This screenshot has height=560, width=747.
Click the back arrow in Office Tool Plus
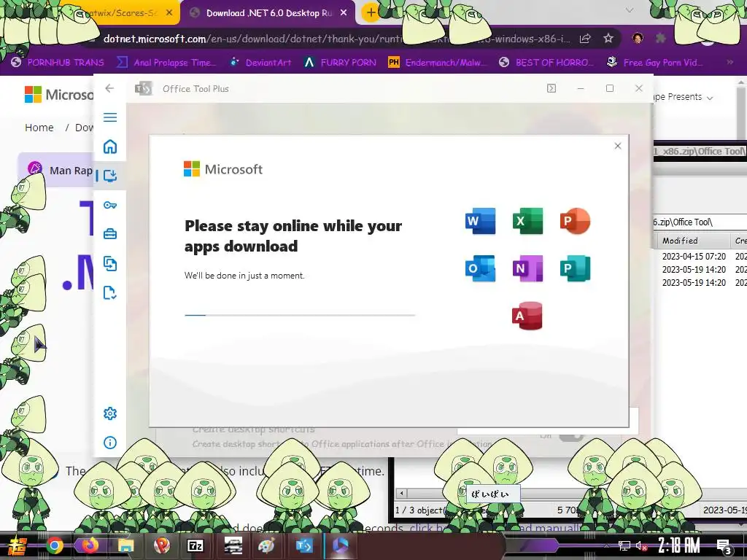(109, 88)
